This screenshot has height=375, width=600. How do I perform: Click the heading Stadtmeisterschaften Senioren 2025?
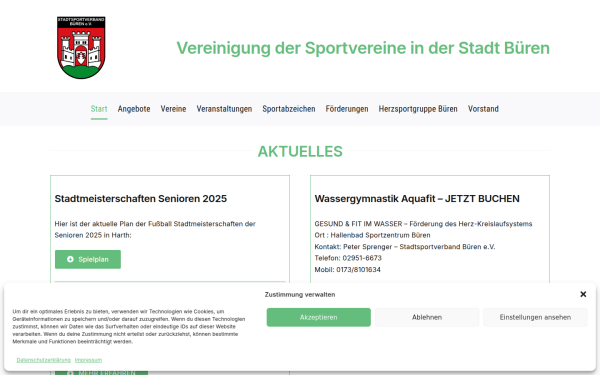pos(141,199)
